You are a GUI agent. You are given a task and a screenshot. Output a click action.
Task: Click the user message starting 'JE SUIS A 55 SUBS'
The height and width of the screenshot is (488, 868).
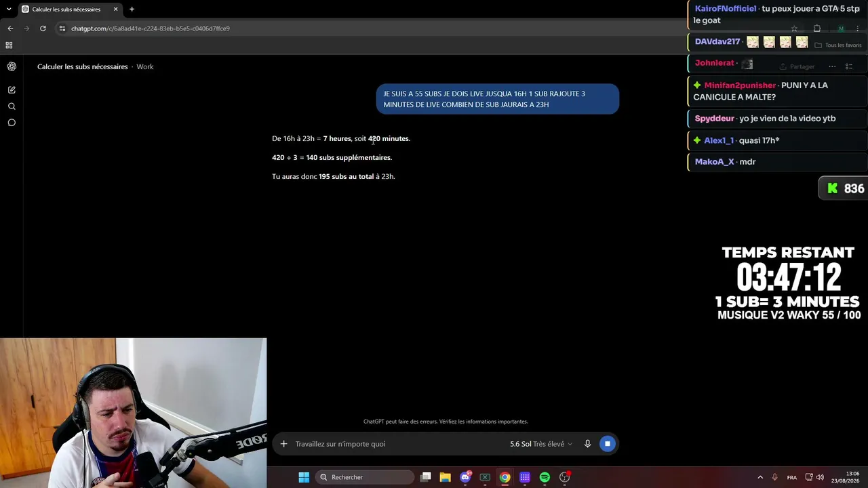point(498,99)
